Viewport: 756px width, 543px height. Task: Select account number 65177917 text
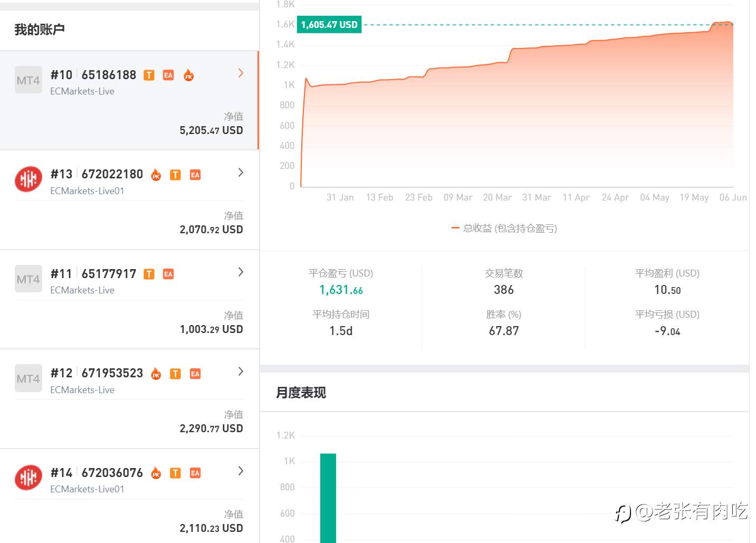click(x=109, y=274)
